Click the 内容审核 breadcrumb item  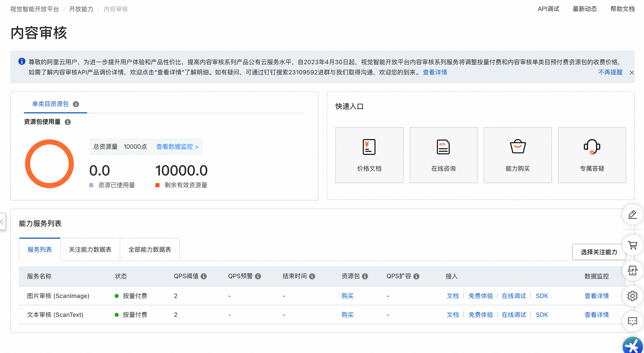[x=116, y=9]
